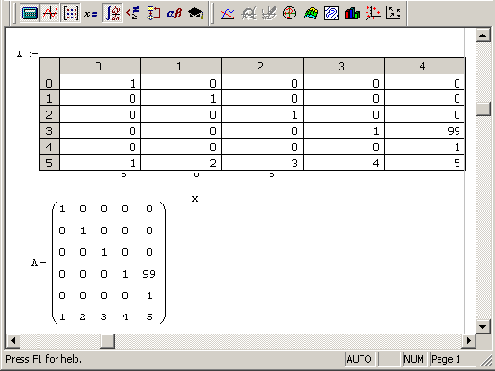Select table column header 4

click(x=425, y=66)
